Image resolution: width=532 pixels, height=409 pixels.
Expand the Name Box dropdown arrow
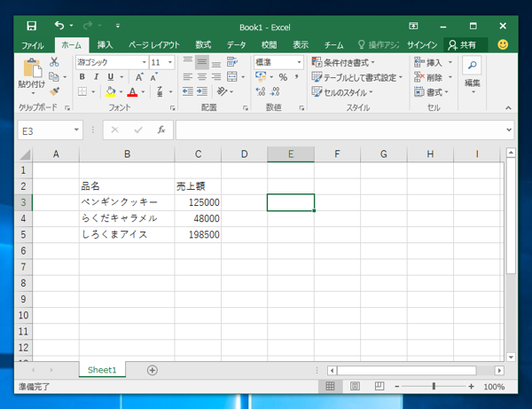click(76, 130)
